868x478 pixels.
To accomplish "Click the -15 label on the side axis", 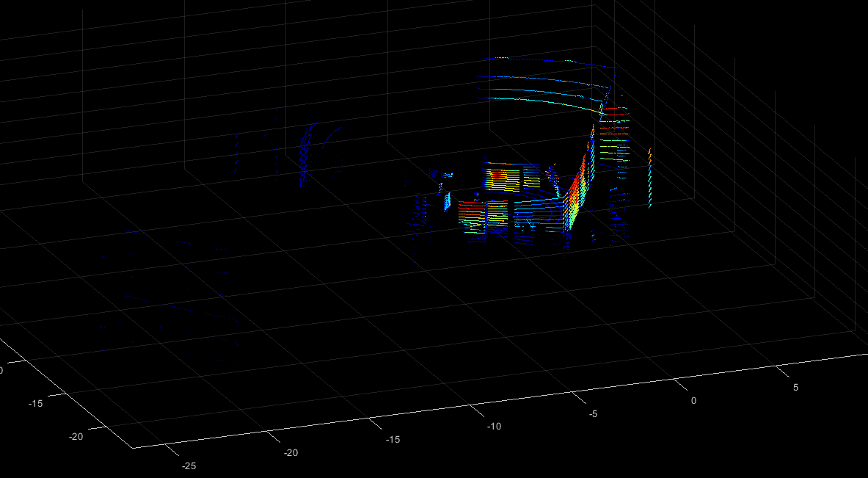I will 35,404.
